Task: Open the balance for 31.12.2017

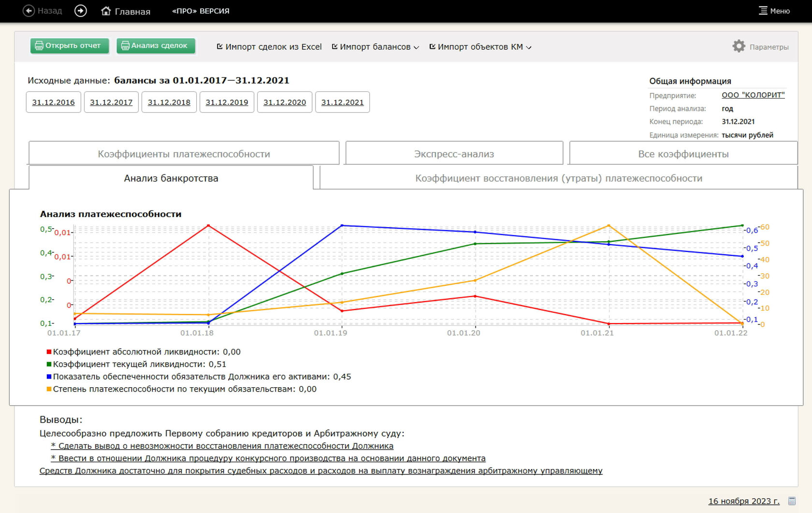Action: pos(111,102)
